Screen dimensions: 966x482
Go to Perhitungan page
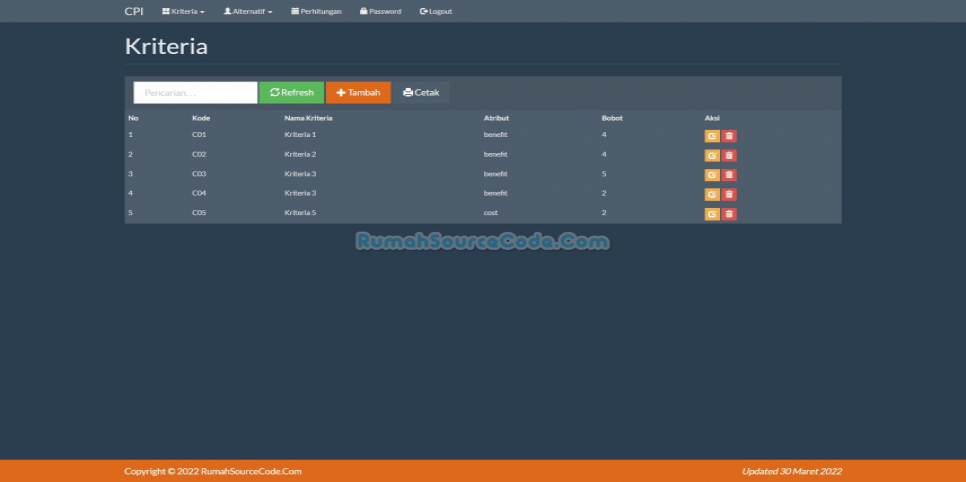coord(316,11)
